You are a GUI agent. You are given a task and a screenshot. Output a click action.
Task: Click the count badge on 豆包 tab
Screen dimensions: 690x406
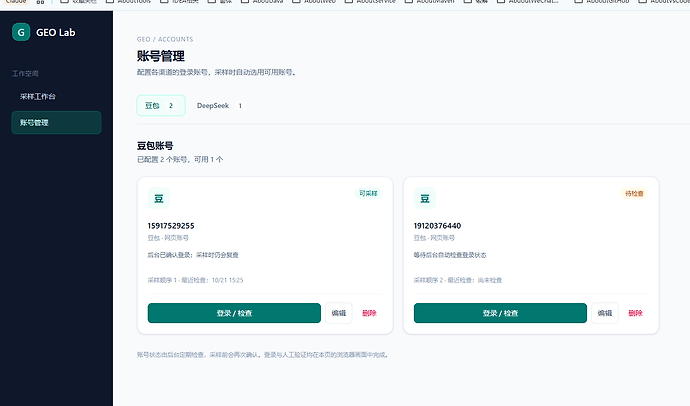[x=171, y=106]
